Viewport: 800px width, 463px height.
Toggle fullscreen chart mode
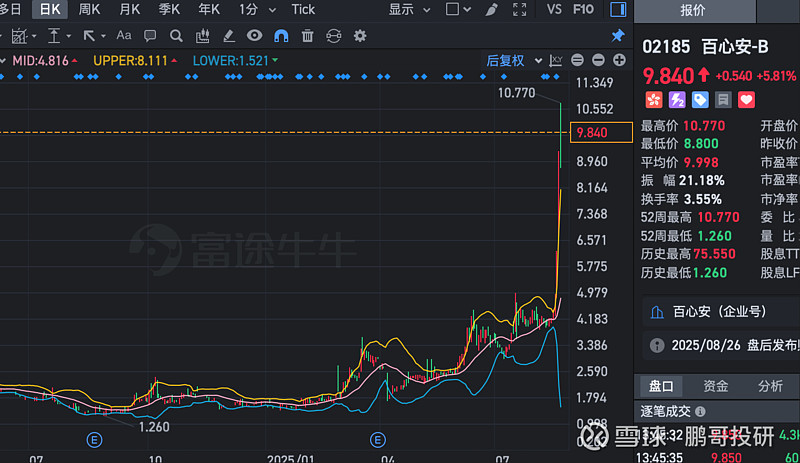[519, 9]
